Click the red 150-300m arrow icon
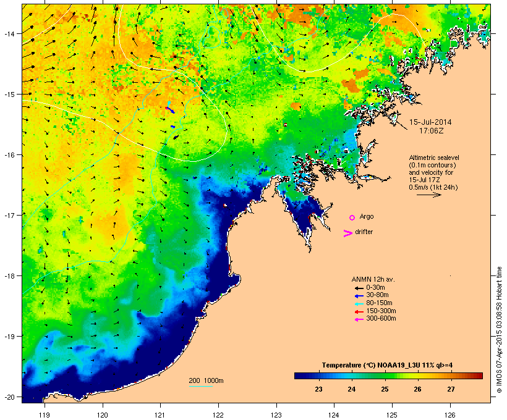Image resolution: width=507 pixels, height=420 pixels. point(359,312)
